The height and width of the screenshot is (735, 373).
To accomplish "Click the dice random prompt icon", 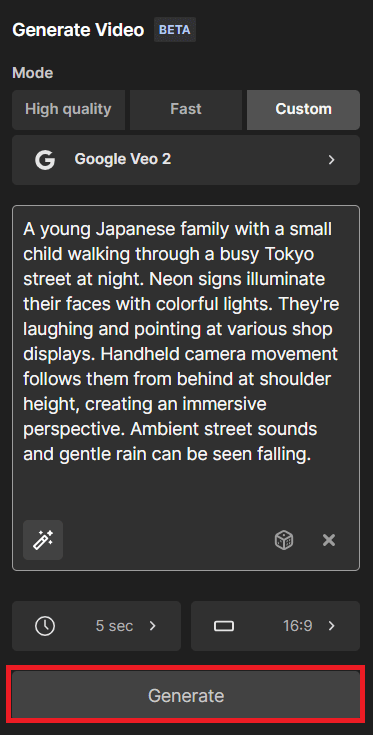I will coord(284,540).
